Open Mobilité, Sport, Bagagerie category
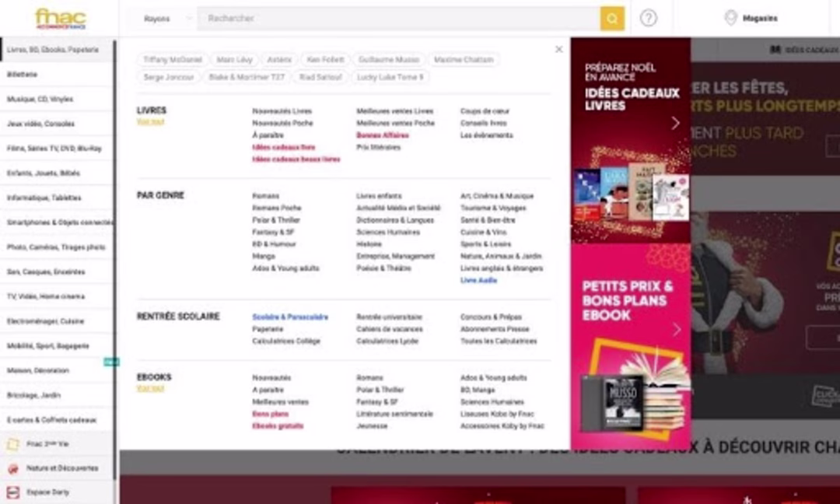Image resolution: width=840 pixels, height=504 pixels. [56, 345]
